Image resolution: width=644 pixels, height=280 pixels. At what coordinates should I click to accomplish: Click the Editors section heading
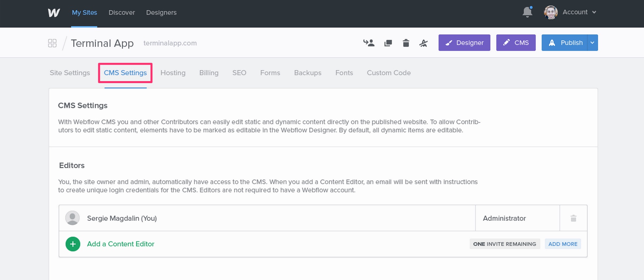(x=72, y=166)
